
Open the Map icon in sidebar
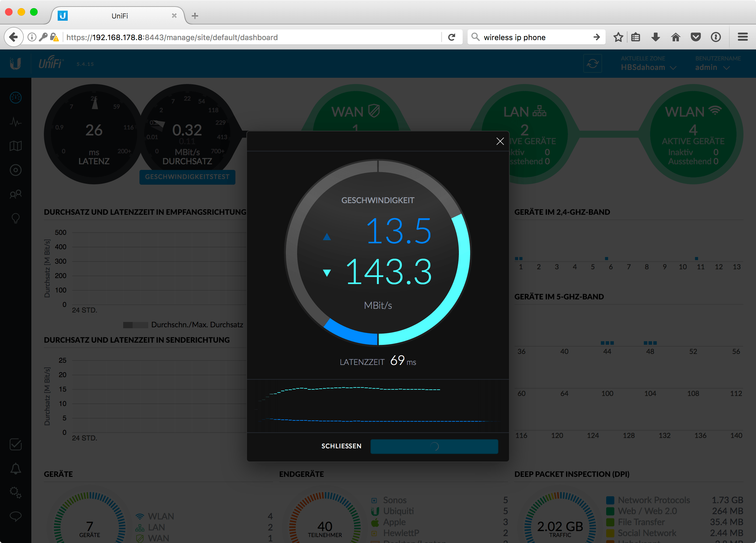click(15, 146)
